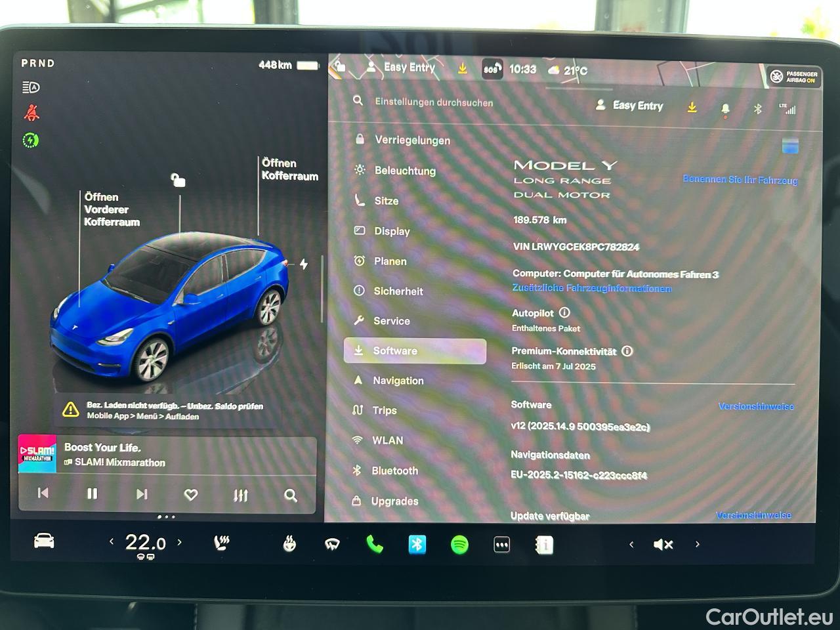This screenshot has height=630, width=840.
Task: Open the Navigation settings menu
Action: click(x=388, y=380)
